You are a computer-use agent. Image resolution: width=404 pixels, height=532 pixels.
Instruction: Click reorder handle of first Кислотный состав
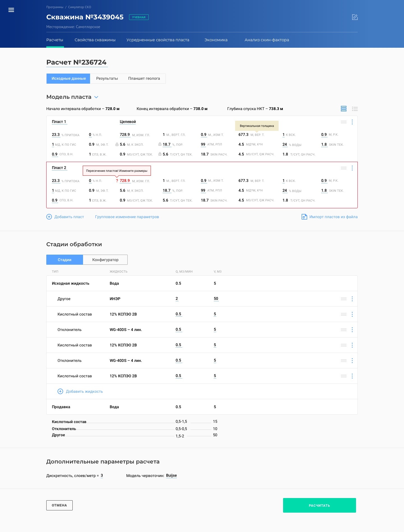tap(344, 314)
